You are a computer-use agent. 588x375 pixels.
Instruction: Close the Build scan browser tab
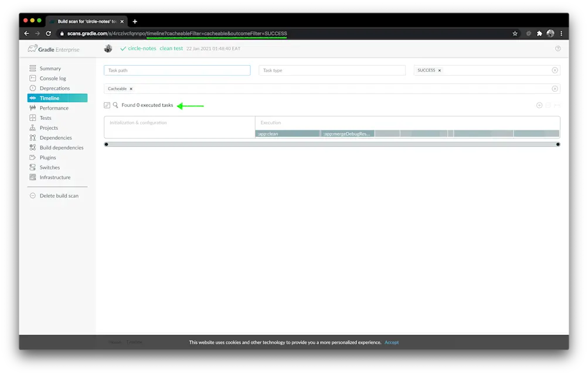[x=122, y=21]
